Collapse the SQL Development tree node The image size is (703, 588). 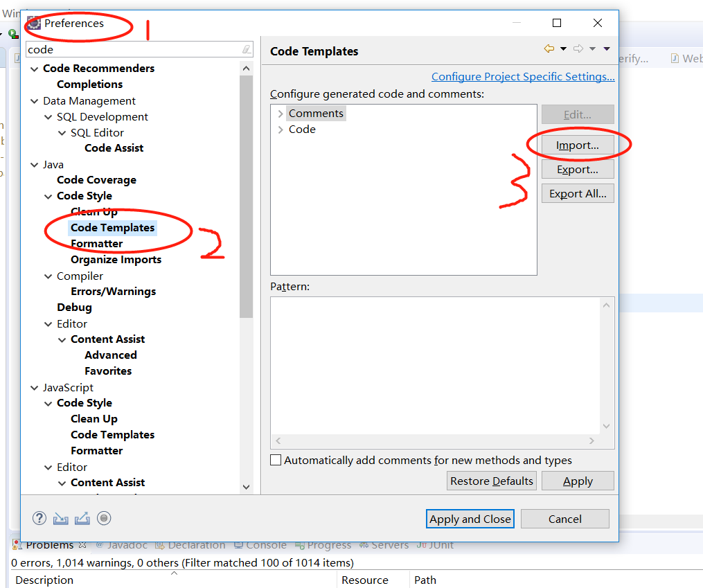pos(48,118)
